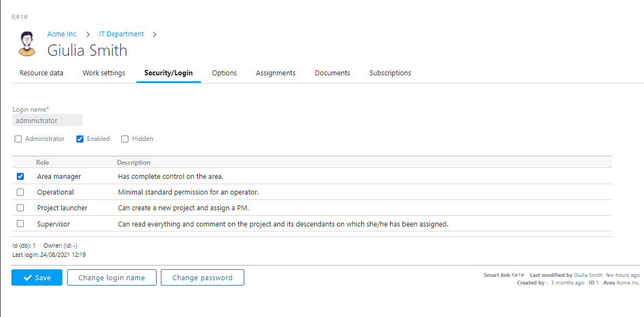The width and height of the screenshot is (644, 317).
Task: Uncheck the Area manager role
Action: 21,177
